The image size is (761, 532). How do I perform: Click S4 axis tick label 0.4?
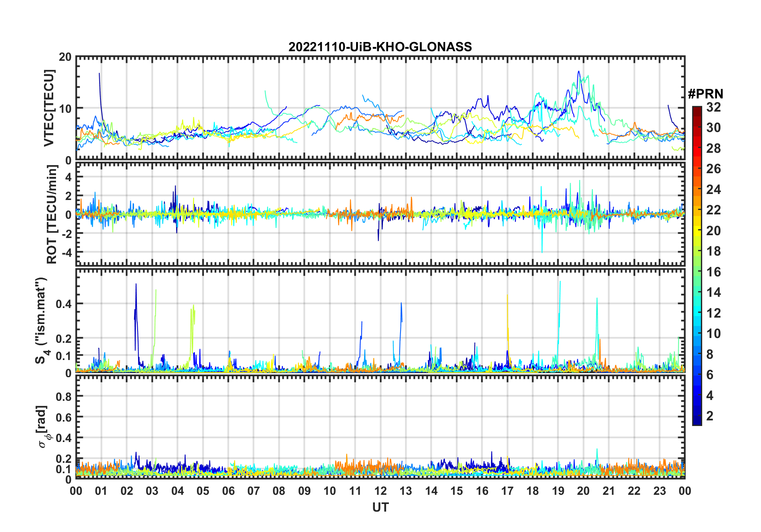pos(64,304)
